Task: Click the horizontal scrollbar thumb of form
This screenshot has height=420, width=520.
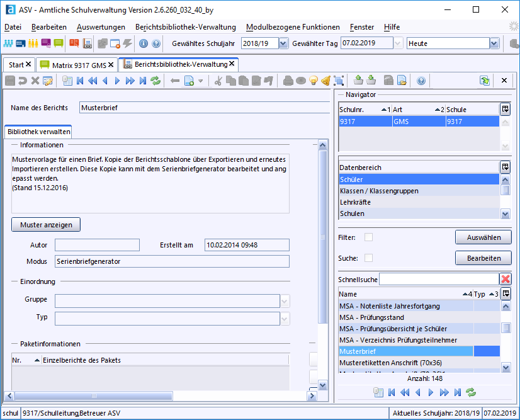Action: pyautogui.click(x=94, y=396)
